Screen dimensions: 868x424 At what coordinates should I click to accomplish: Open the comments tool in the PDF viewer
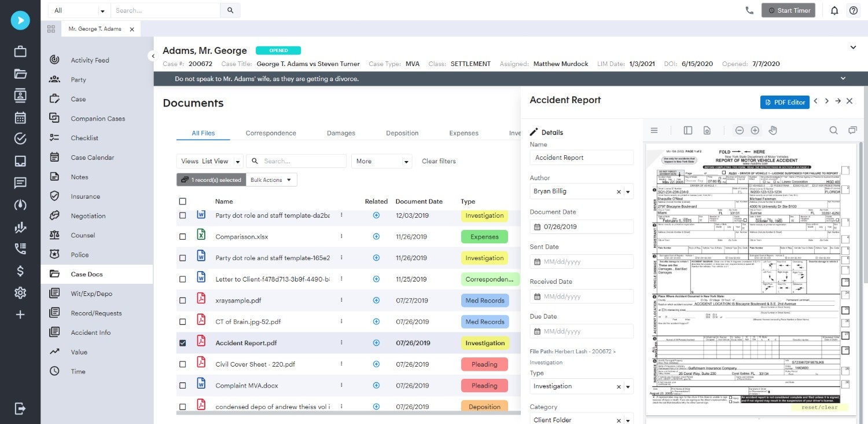[x=852, y=130]
